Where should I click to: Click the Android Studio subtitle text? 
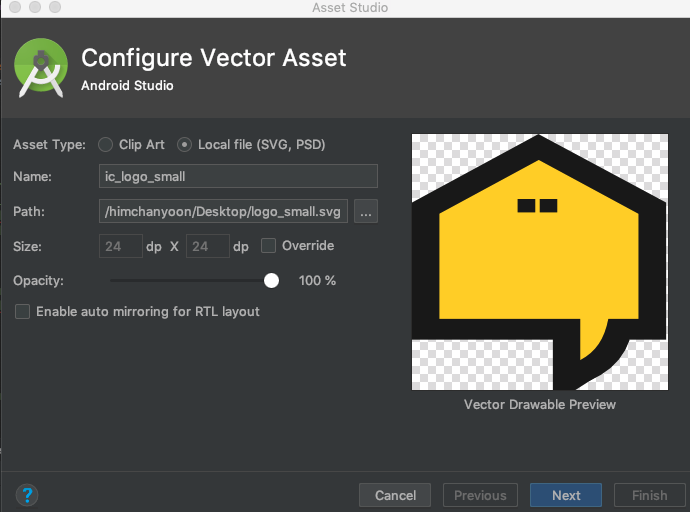pos(127,85)
